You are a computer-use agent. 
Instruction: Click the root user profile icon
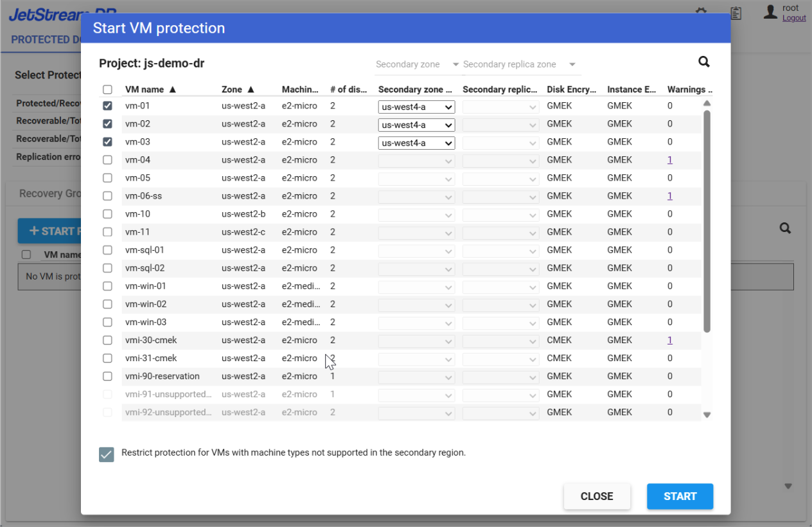point(770,12)
